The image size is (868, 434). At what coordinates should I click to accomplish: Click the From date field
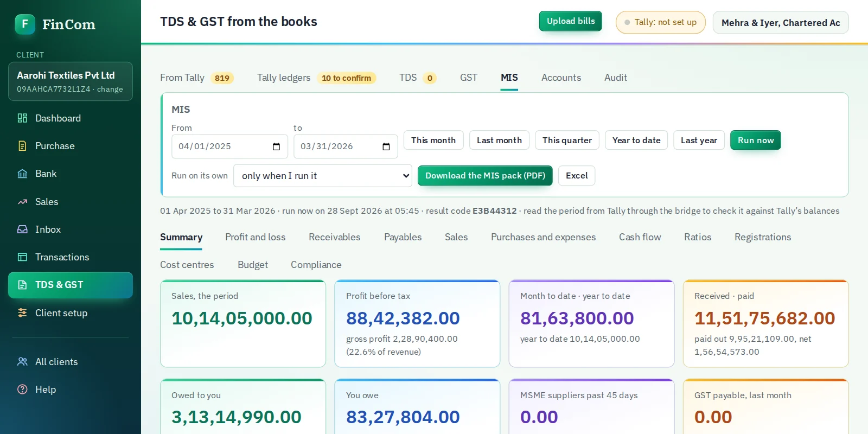[x=229, y=146]
